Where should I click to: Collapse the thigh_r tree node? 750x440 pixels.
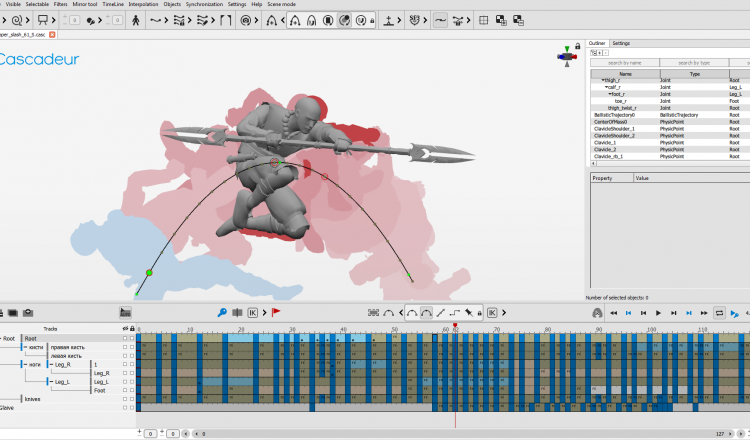(x=602, y=80)
